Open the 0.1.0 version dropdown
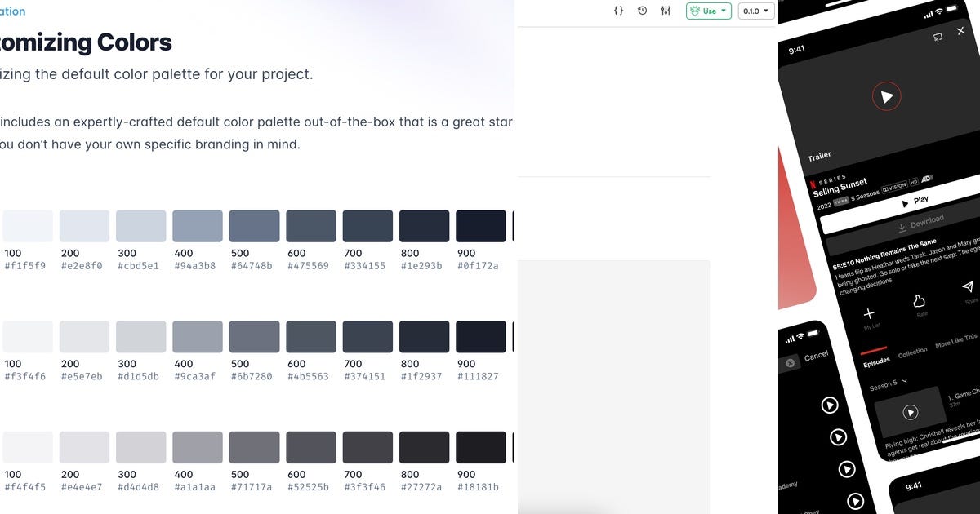This screenshot has height=514, width=980. coord(755,11)
